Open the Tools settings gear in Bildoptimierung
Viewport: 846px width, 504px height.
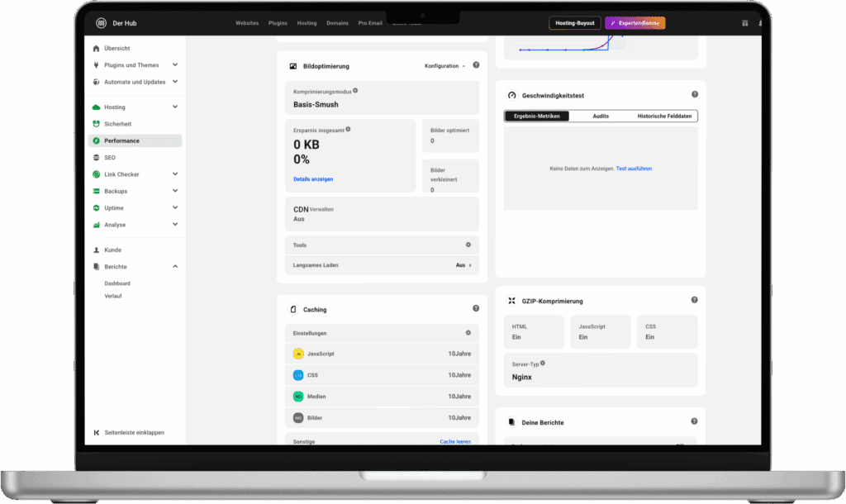tap(468, 245)
